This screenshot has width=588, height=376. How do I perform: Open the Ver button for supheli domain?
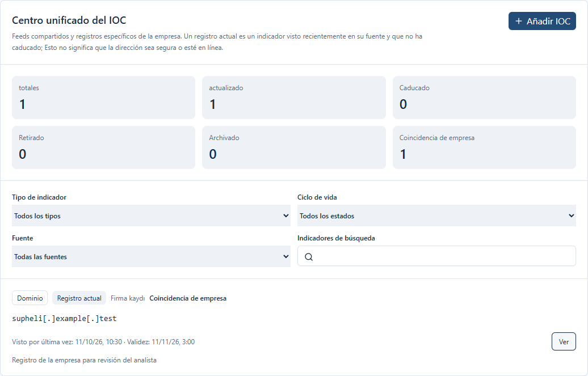click(x=564, y=341)
